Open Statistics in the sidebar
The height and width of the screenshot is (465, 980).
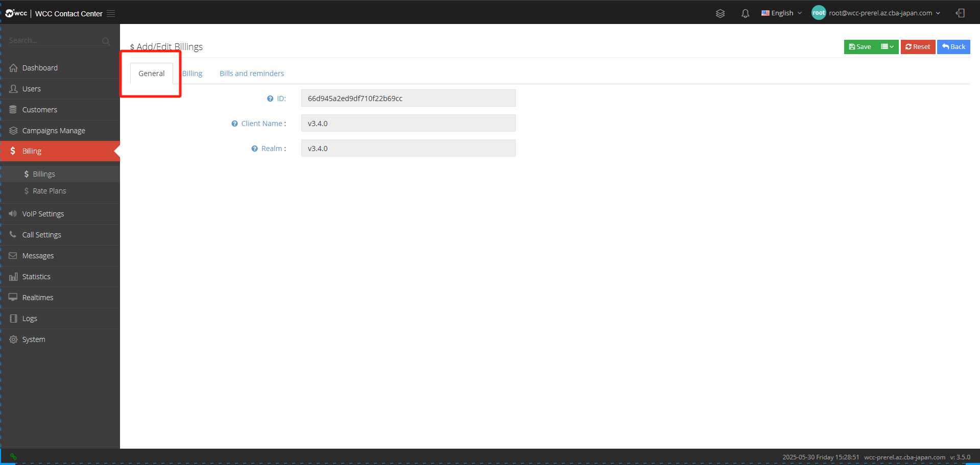[60, 277]
